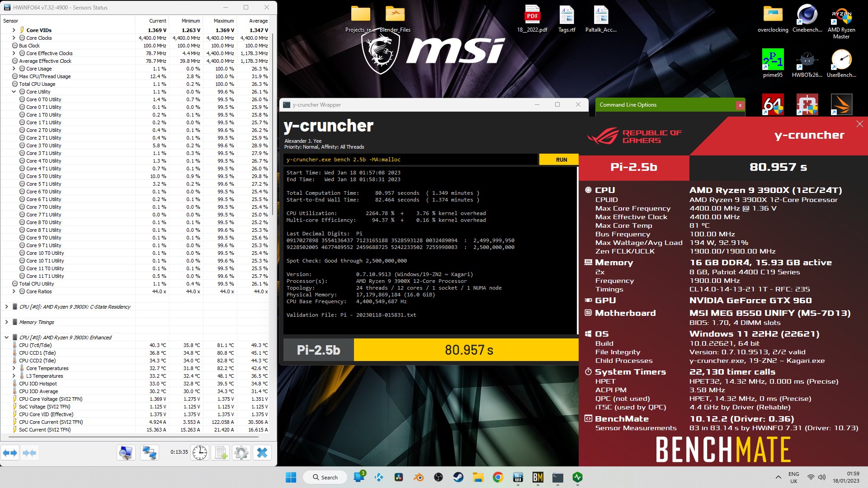
Task: Open the overclocking desktop folder
Action: (x=773, y=19)
